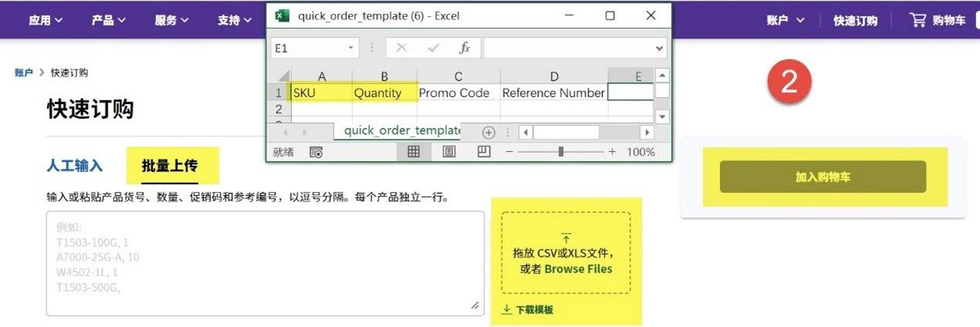
Task: Click the Browse Files link
Action: 578,269
